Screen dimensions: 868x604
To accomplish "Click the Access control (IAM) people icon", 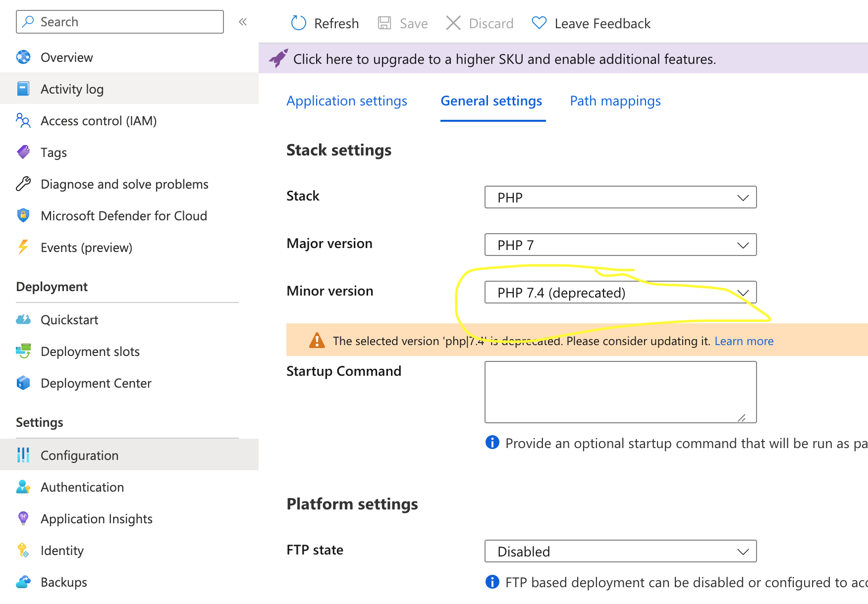I will [23, 121].
